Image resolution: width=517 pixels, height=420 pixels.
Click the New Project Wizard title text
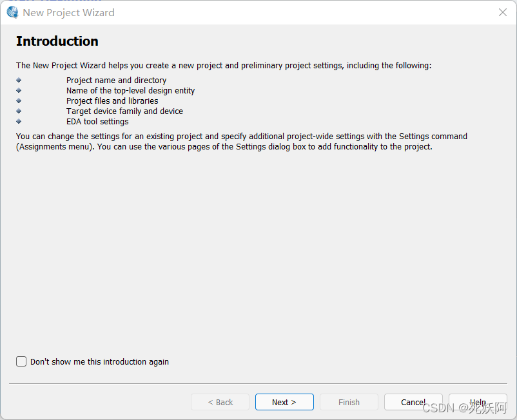tap(68, 12)
